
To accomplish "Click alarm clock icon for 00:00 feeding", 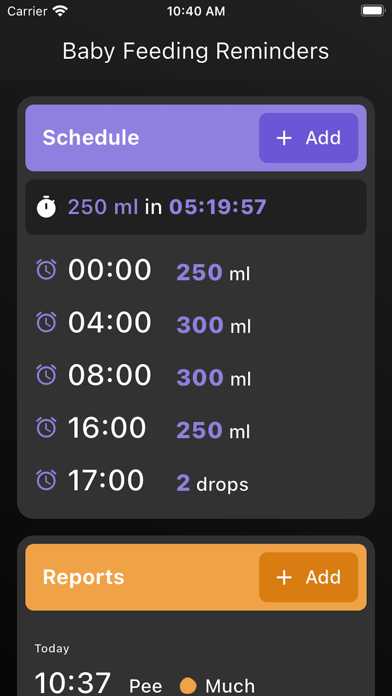I will (46, 269).
